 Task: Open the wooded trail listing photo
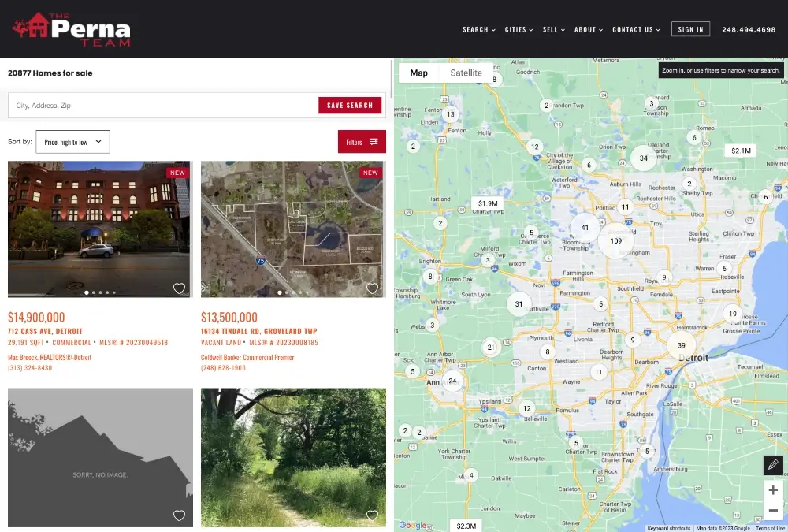(x=293, y=458)
